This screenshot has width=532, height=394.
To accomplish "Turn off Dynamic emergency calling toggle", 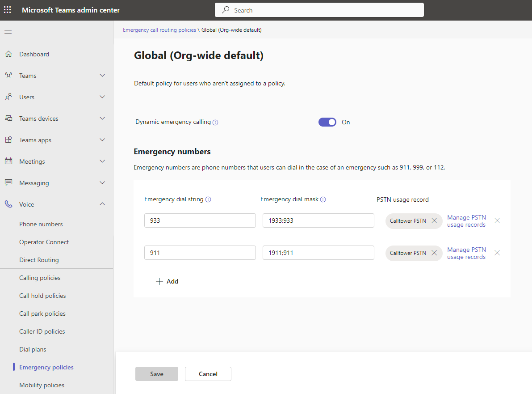I will point(327,122).
